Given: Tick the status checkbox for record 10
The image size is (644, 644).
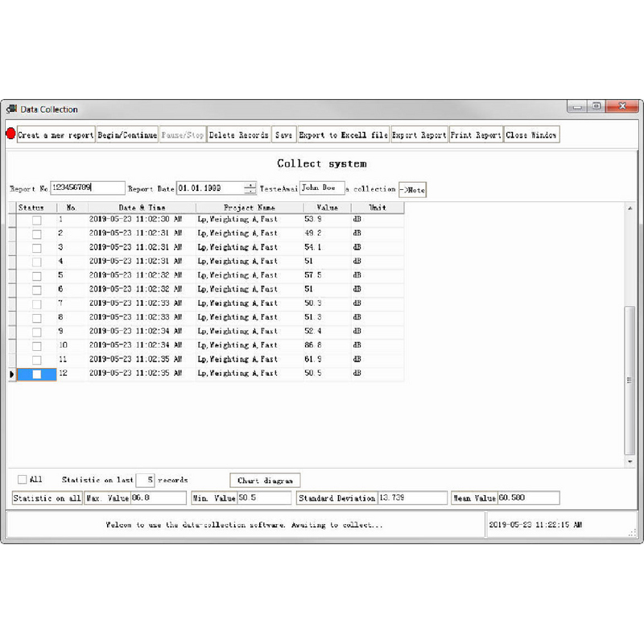Looking at the screenshot, I should click(36, 346).
